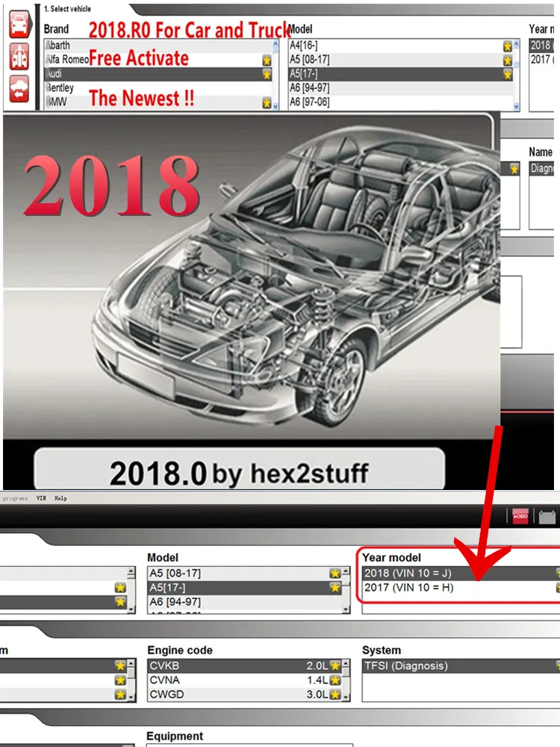Open the car vehicle selection sidebar icon
The height and width of the screenshot is (747, 560).
point(19,25)
